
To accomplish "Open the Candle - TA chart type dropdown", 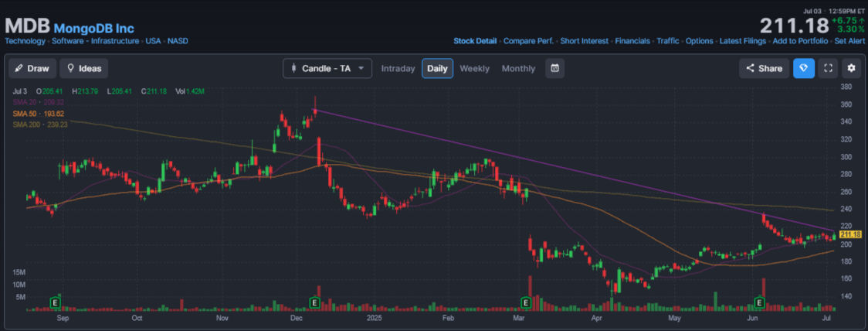I will (327, 68).
